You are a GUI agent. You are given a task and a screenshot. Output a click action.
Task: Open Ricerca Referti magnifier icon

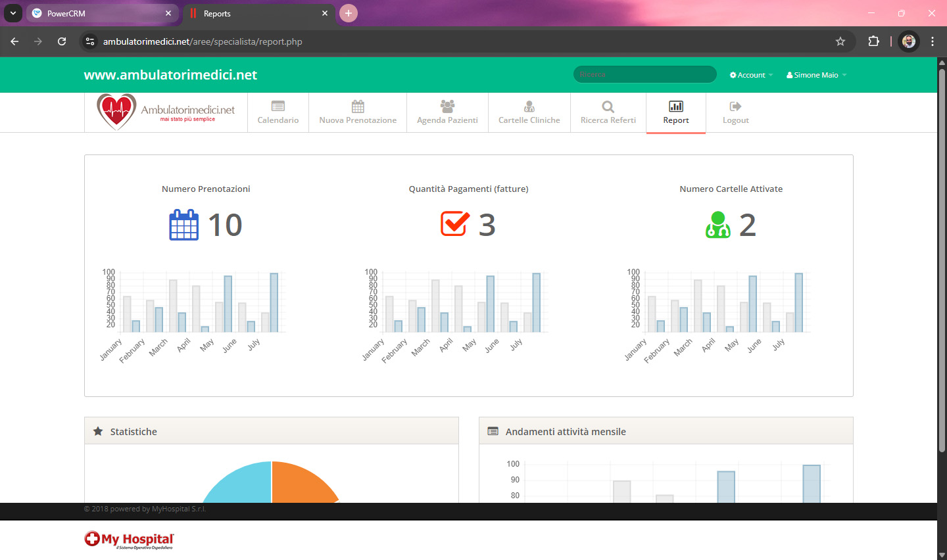(608, 106)
